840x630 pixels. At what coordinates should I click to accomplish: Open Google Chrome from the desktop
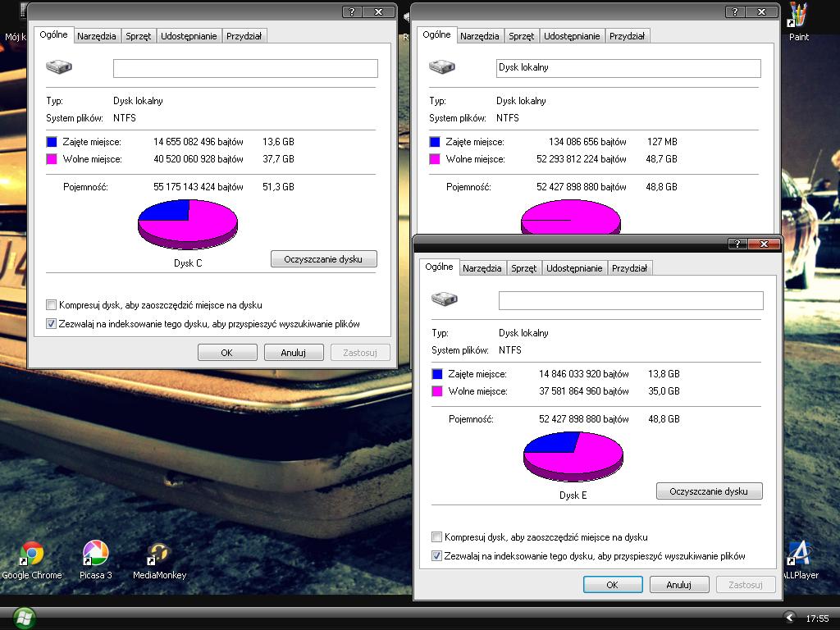32,554
